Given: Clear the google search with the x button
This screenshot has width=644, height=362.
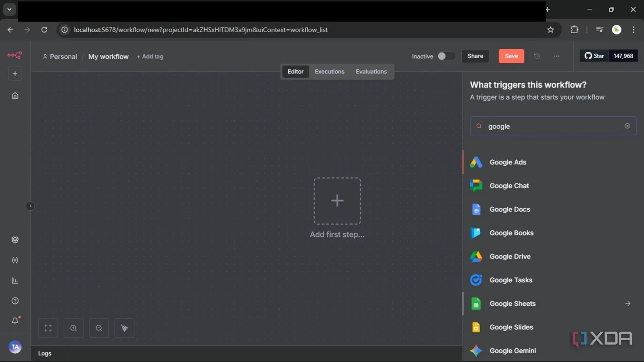Looking at the screenshot, I should [628, 126].
